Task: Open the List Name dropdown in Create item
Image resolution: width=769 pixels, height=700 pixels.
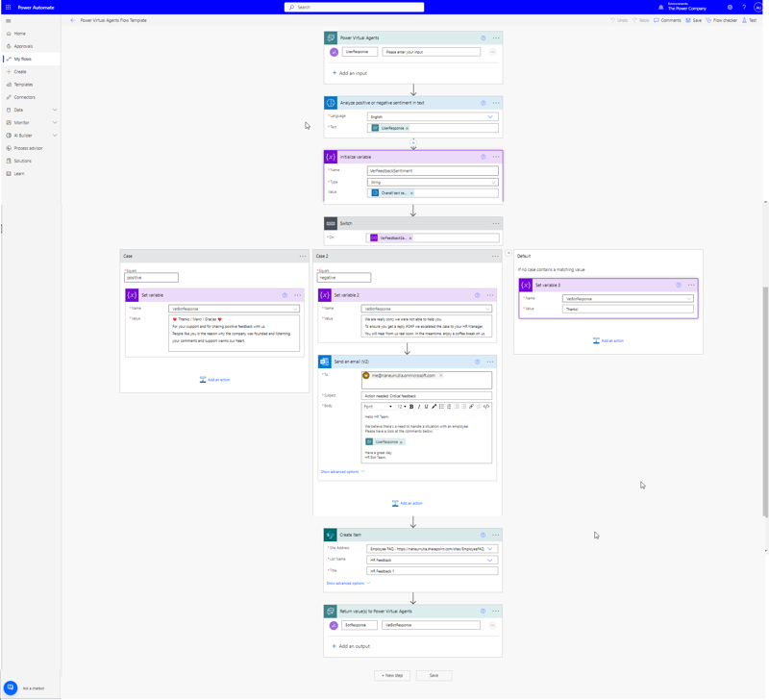Action: coord(432,561)
